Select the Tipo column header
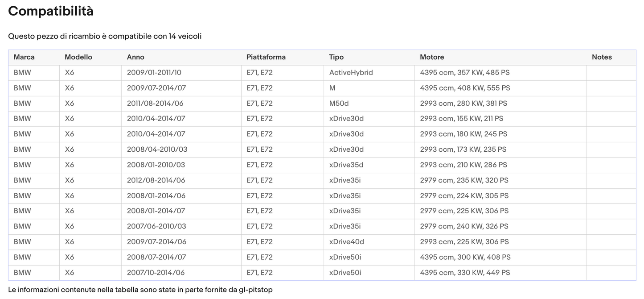 [336, 57]
